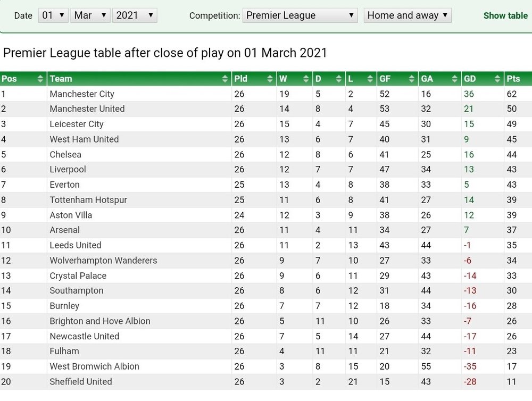Click the GA column sort arrows

(455, 79)
